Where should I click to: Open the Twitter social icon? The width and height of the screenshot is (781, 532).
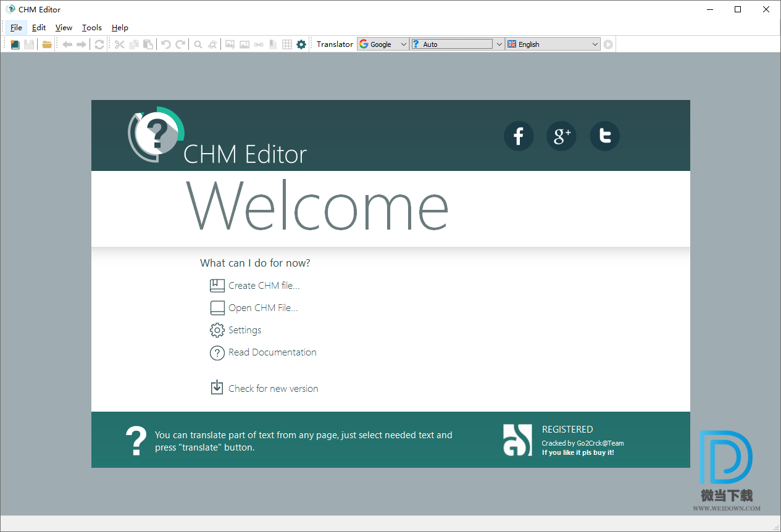(604, 136)
